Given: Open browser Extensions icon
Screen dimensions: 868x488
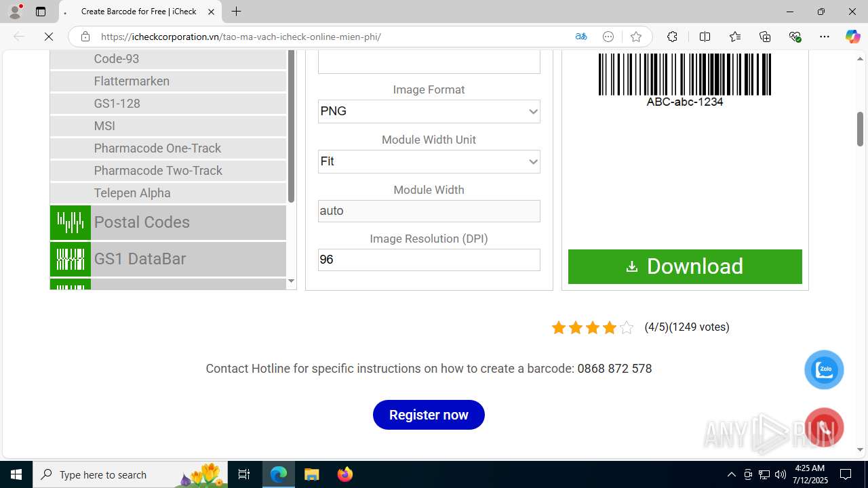Looking at the screenshot, I should pos(672,37).
